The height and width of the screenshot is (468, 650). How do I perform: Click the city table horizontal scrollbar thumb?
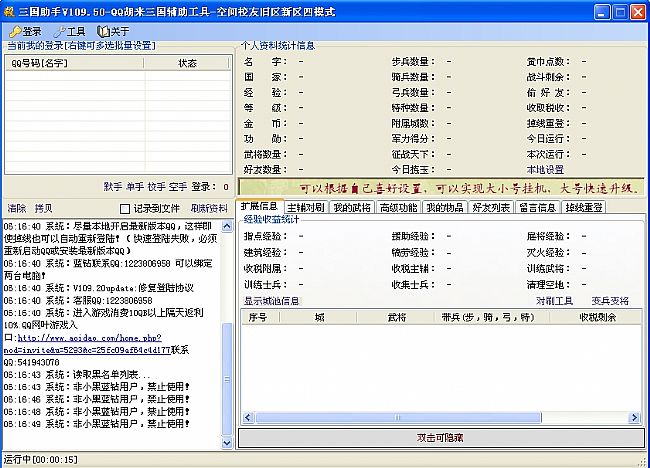(x=398, y=417)
